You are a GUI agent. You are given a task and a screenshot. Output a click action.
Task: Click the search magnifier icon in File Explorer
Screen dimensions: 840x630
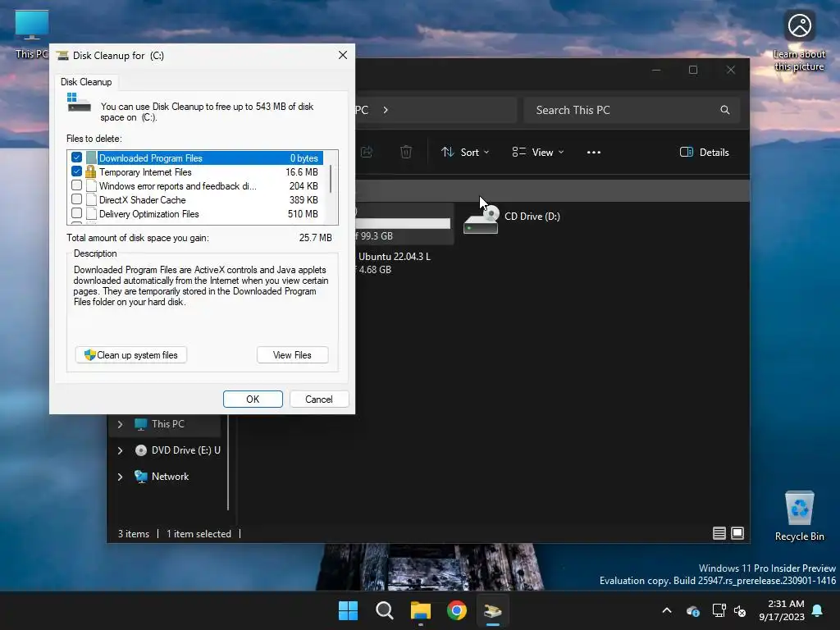[x=725, y=110]
